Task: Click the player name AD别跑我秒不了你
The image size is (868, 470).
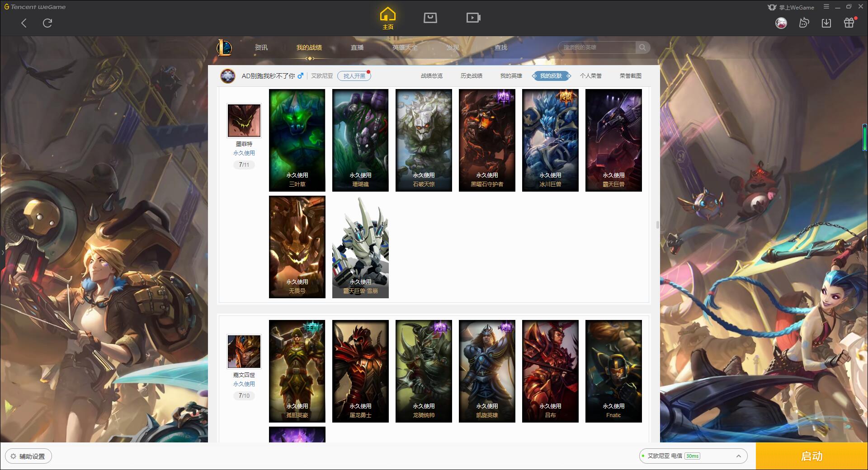Action: [268, 76]
